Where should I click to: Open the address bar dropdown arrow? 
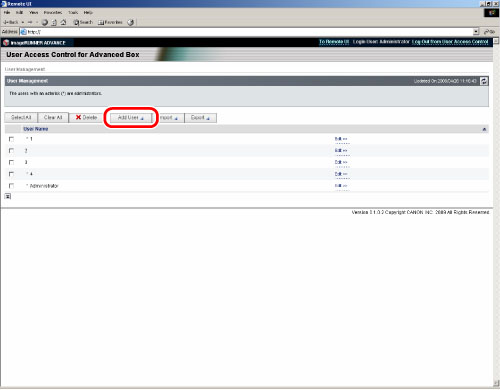(x=476, y=32)
